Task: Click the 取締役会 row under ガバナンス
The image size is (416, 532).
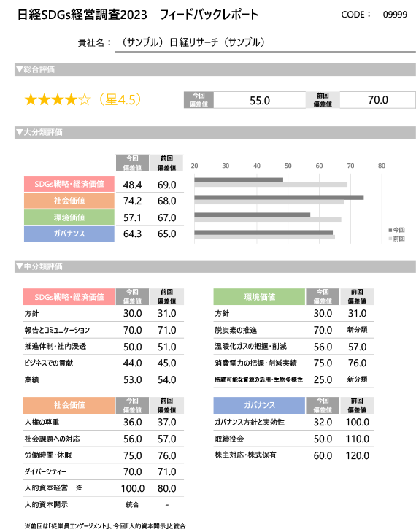Action: [x=294, y=439]
